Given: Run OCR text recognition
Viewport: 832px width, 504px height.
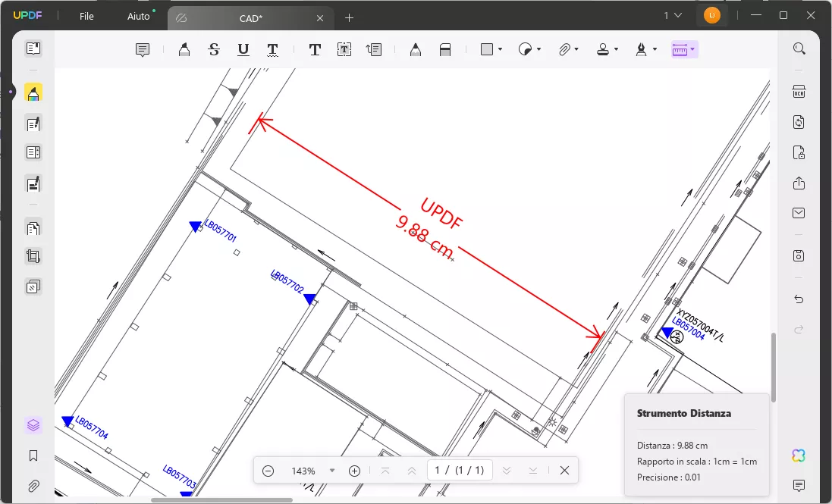Looking at the screenshot, I should point(799,91).
